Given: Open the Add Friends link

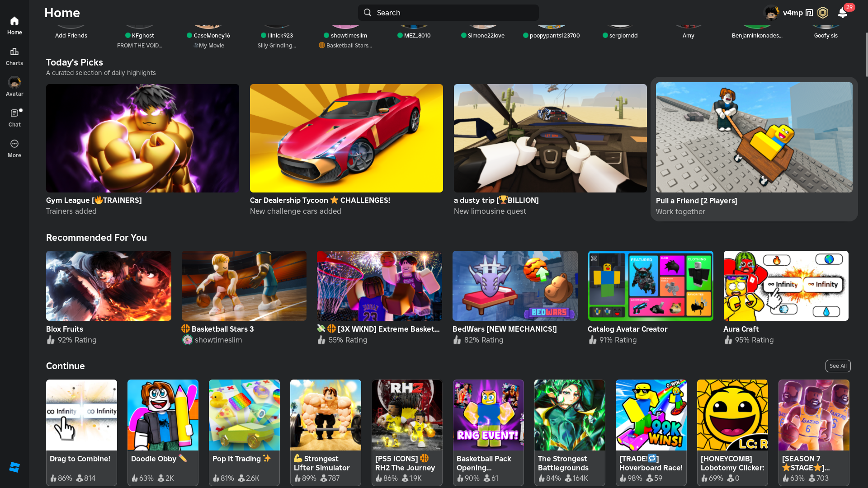Looking at the screenshot, I should (x=71, y=35).
